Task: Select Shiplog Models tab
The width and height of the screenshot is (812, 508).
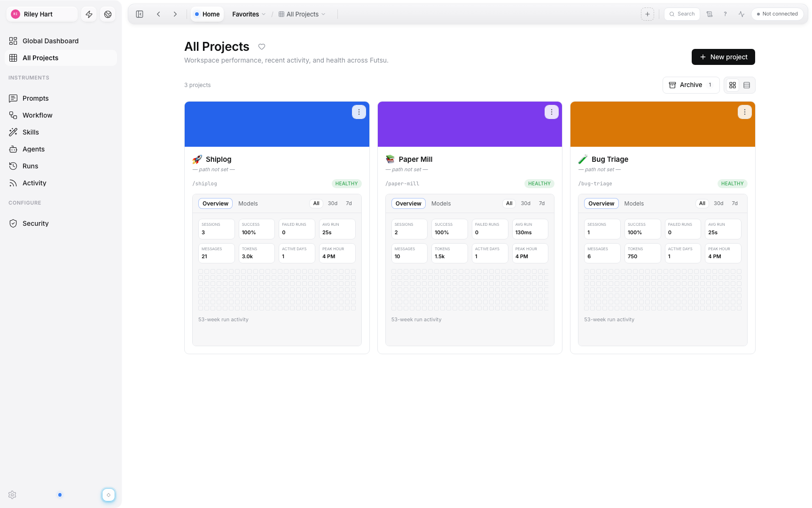Action: point(248,204)
